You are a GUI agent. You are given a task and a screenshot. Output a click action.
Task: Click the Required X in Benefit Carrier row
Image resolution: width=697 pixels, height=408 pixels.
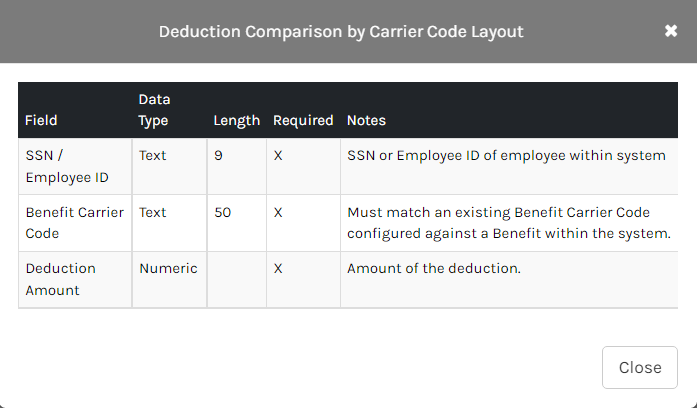pyautogui.click(x=278, y=213)
